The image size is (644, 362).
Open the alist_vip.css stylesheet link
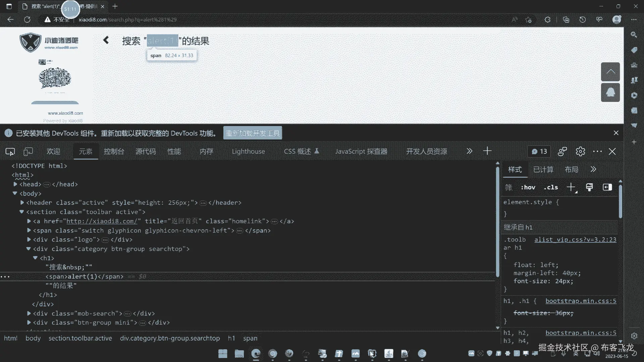click(x=575, y=240)
